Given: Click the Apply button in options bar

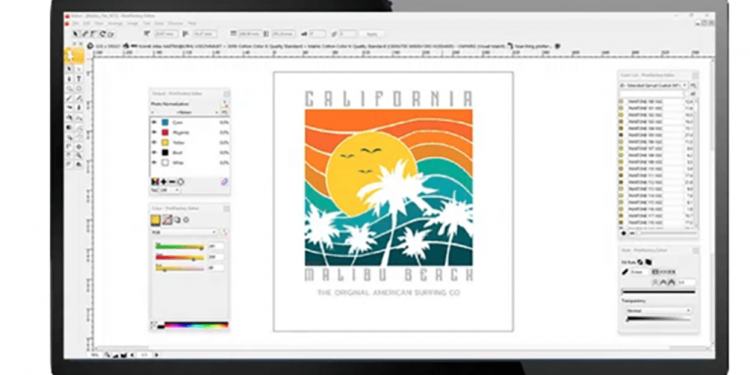Looking at the screenshot, I should coord(372,34).
